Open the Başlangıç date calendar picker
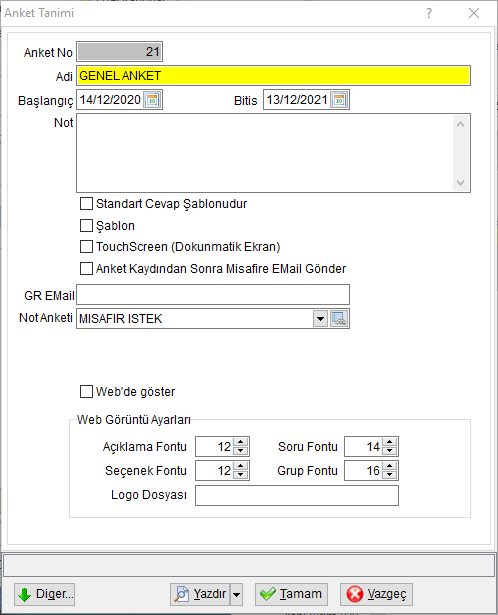The image size is (498, 615). pos(152,100)
